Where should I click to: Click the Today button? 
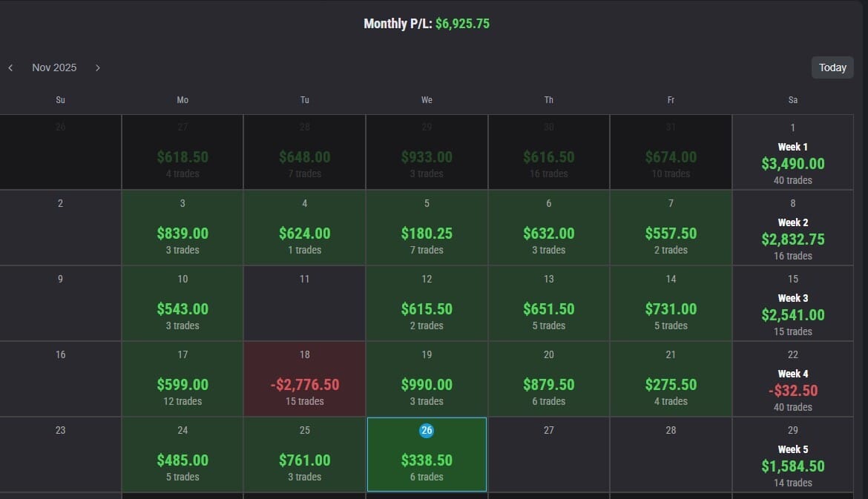coord(832,67)
